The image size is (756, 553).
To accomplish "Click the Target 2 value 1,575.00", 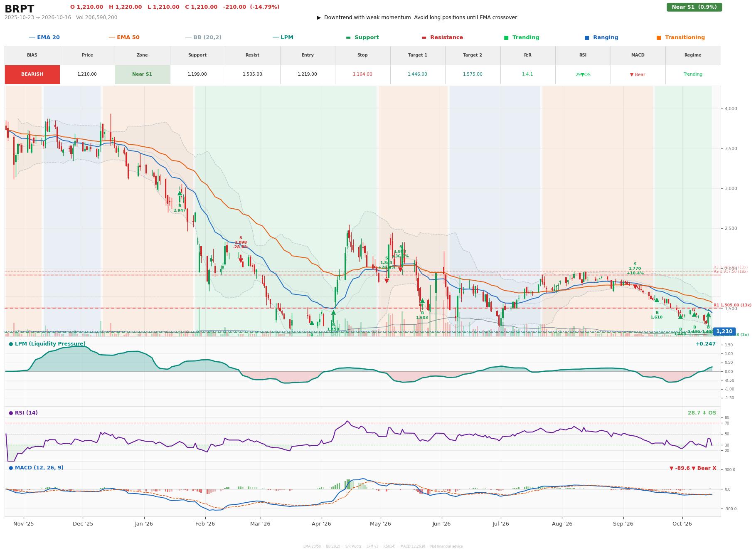I will (473, 74).
